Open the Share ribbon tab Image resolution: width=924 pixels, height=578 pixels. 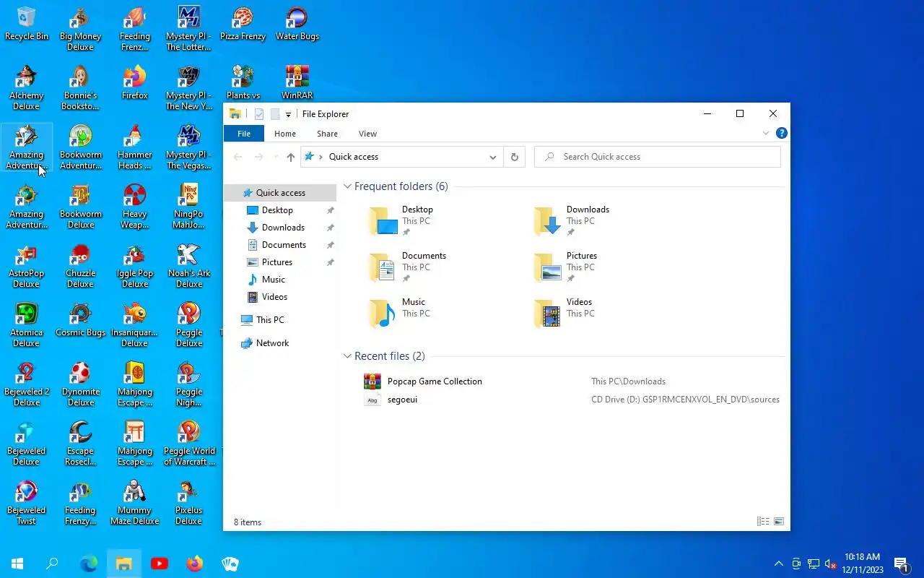327,134
